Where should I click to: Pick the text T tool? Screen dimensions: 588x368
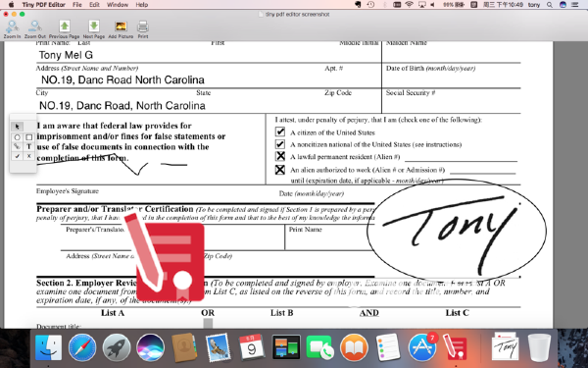(x=28, y=146)
